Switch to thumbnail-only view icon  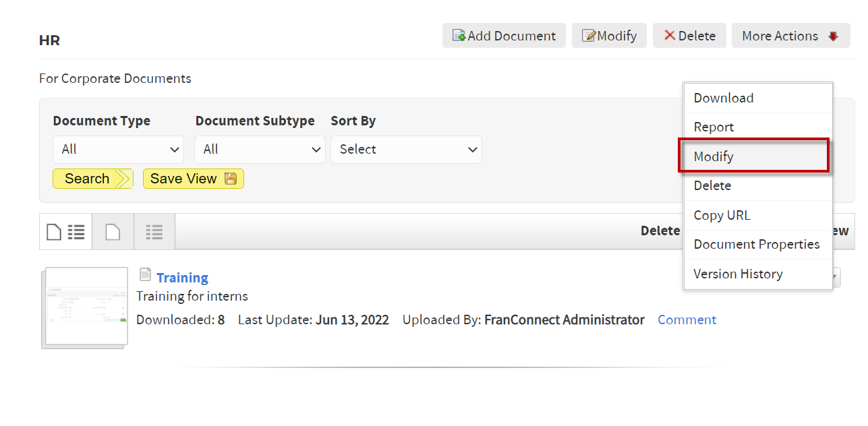(x=113, y=232)
